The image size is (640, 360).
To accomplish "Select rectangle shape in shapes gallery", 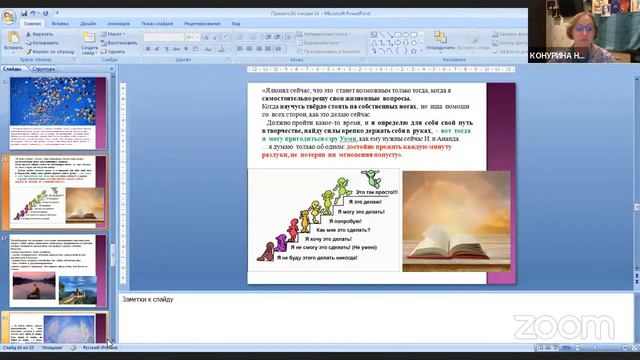I will (x=398, y=35).
